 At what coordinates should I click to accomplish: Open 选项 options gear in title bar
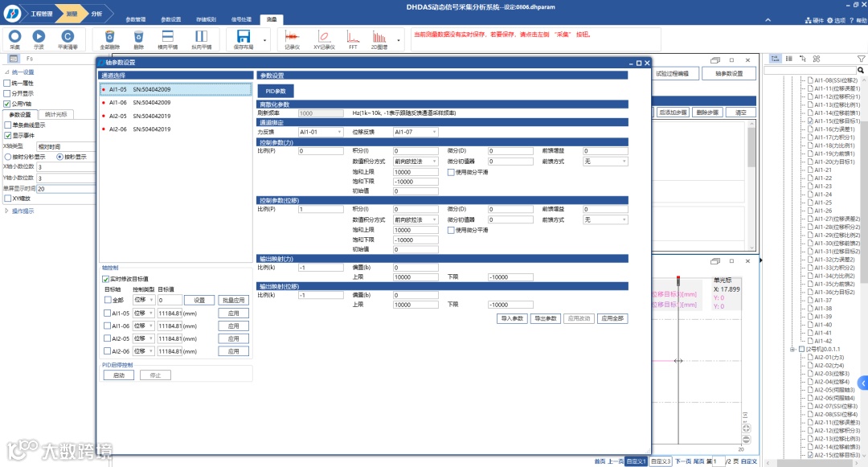(836, 20)
